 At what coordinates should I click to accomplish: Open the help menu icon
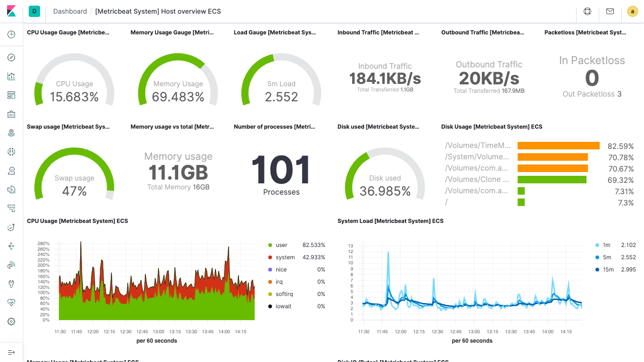587,11
